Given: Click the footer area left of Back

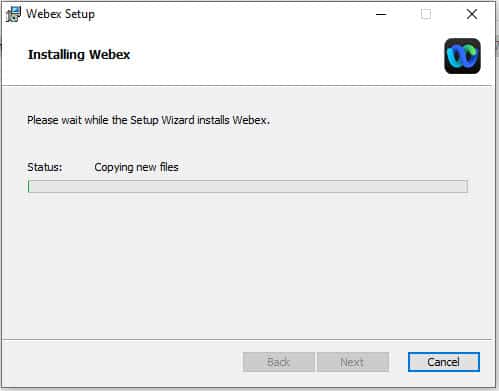Looking at the screenshot, I should pos(122,362).
